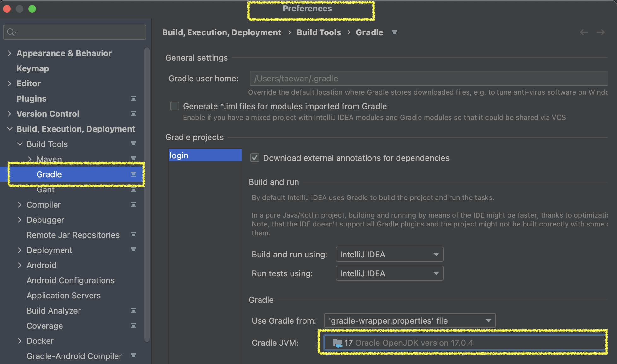The width and height of the screenshot is (617, 364).
Task: Open the Build and run using dropdown
Action: pyautogui.click(x=389, y=255)
